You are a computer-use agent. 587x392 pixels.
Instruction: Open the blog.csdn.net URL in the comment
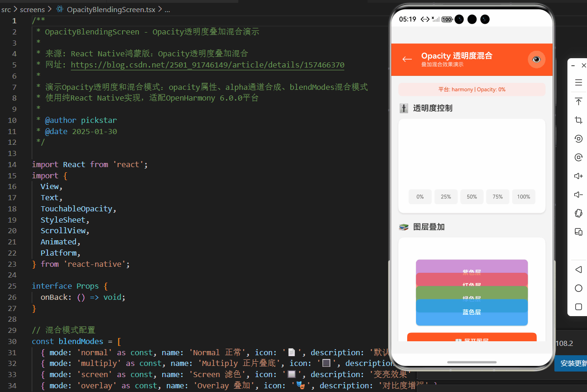pyautogui.click(x=208, y=65)
